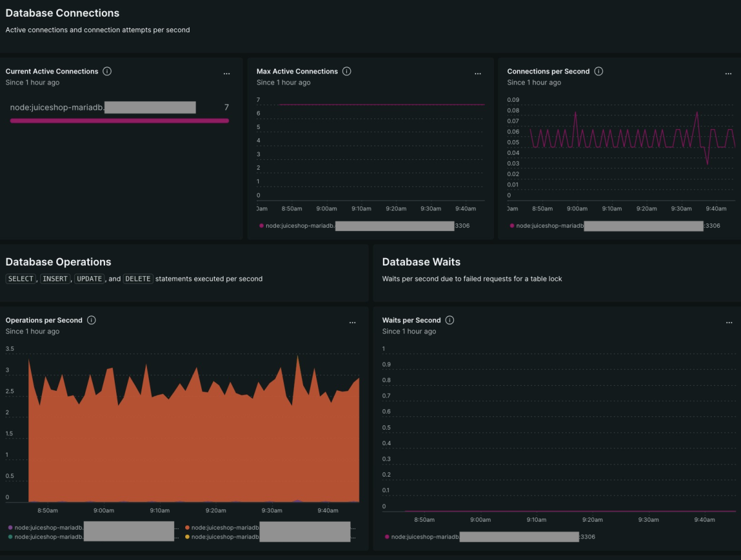Open info tooltip for Connections per Second

pyautogui.click(x=598, y=71)
